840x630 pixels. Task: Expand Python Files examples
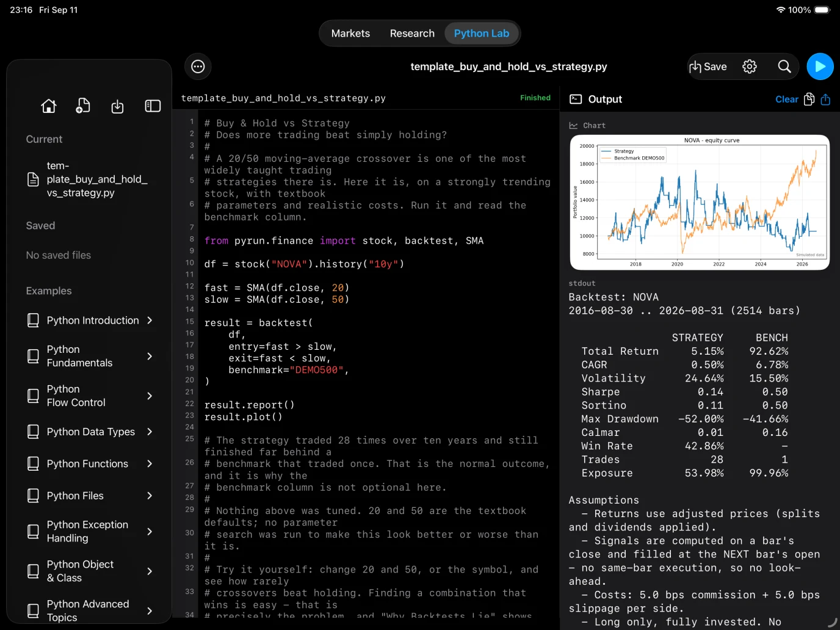coord(90,496)
